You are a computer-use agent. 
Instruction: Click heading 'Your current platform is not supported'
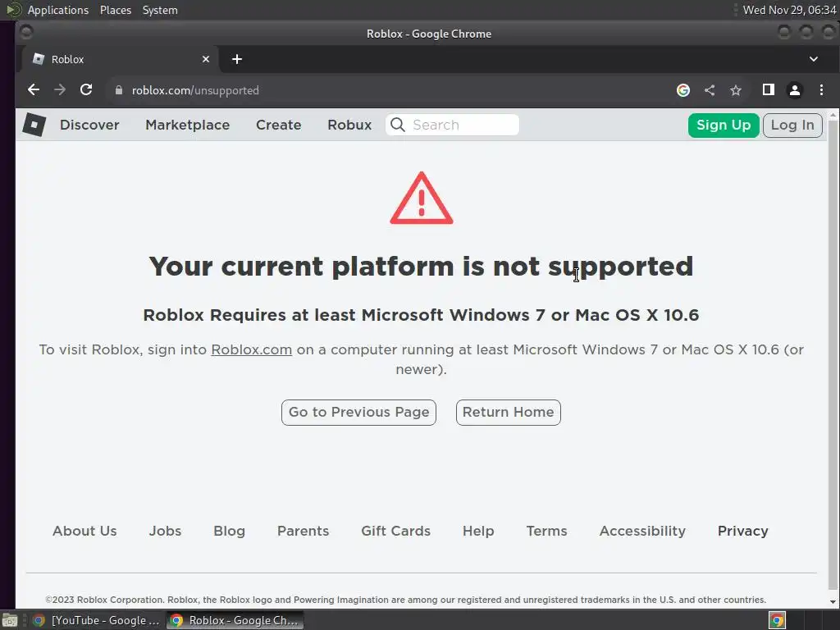(421, 267)
